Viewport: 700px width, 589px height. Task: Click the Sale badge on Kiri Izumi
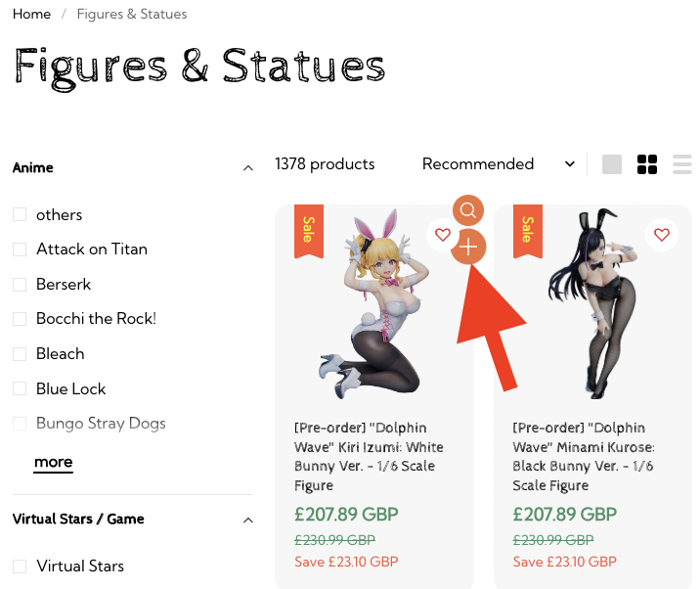308,231
